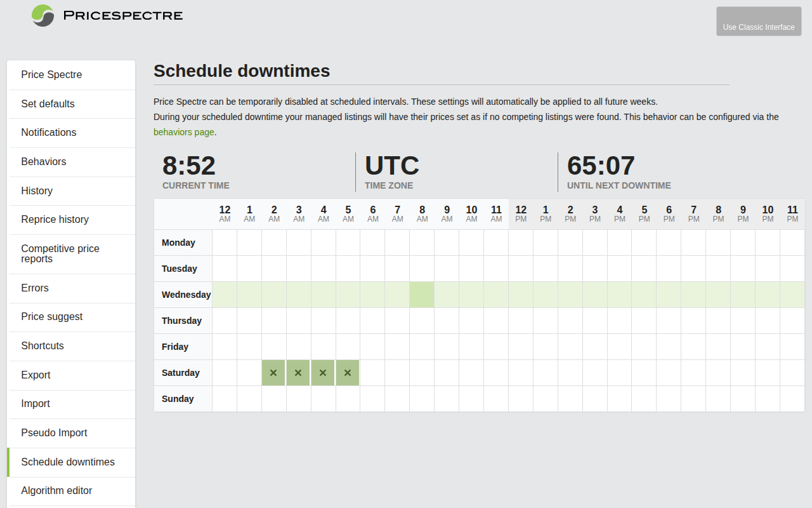Toggle the Sunday 11 PM downtime cell on
The width and height of the screenshot is (812, 508).
[x=792, y=399]
